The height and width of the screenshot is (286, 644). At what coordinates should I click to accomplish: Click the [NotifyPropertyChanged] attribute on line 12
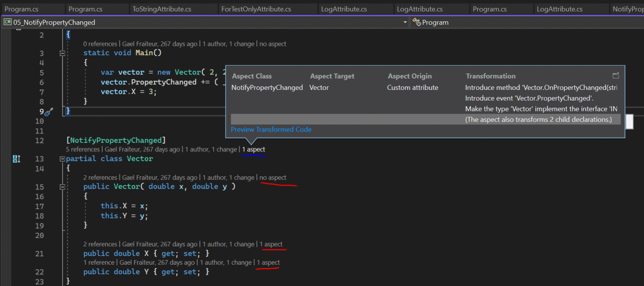click(x=116, y=140)
